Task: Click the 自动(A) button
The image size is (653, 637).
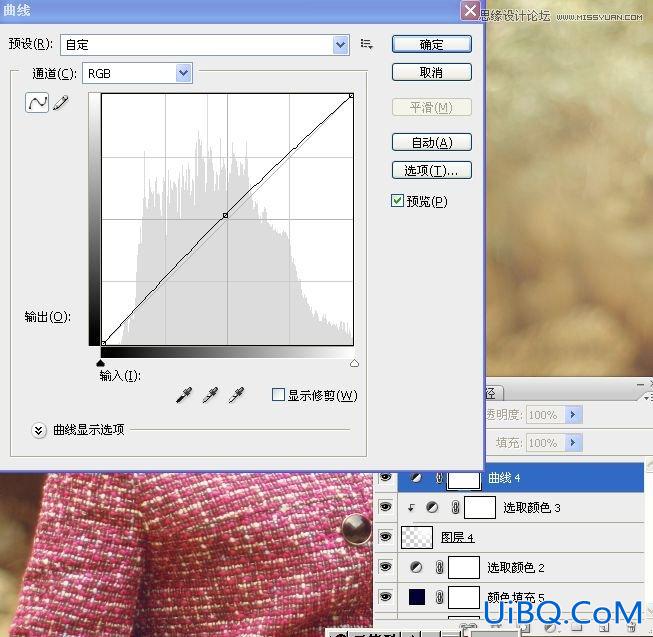Action: click(x=432, y=142)
